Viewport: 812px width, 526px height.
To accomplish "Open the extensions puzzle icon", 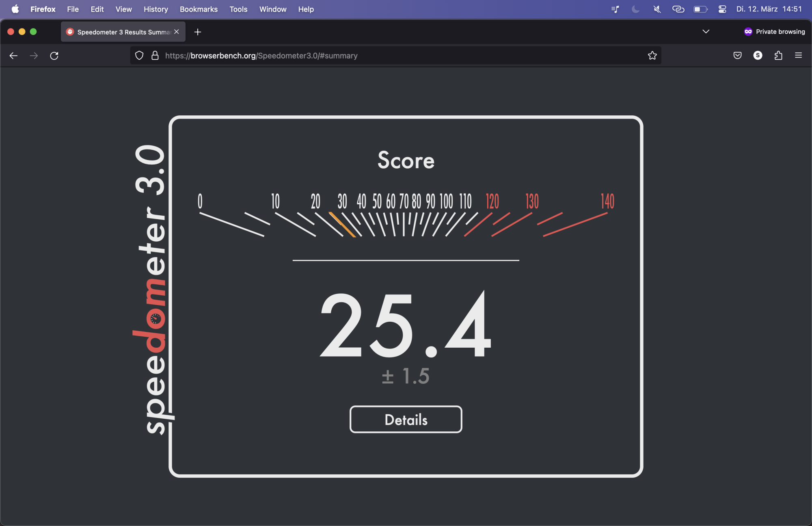I will click(x=778, y=56).
